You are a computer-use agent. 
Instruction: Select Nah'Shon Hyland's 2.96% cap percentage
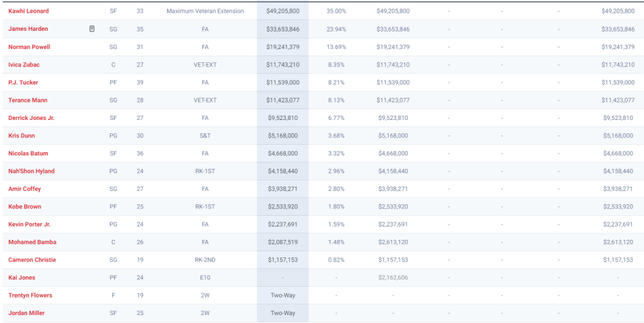(336, 171)
